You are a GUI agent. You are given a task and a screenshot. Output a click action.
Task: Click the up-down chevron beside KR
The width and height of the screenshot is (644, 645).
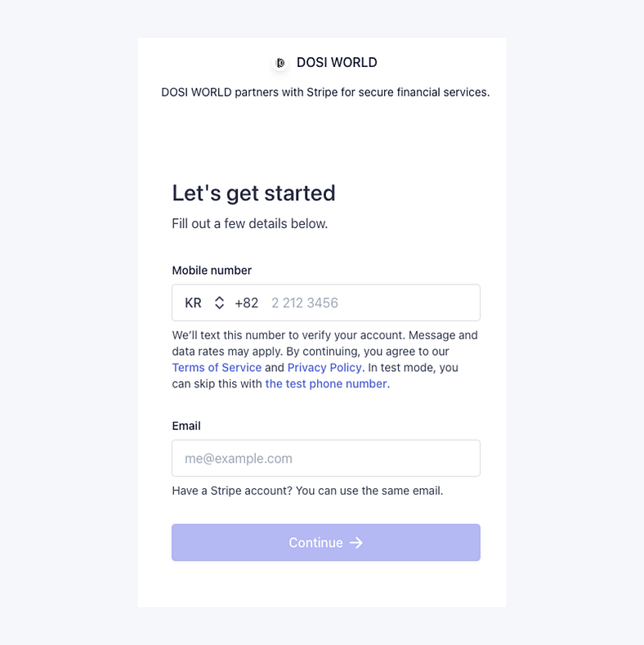(x=219, y=303)
